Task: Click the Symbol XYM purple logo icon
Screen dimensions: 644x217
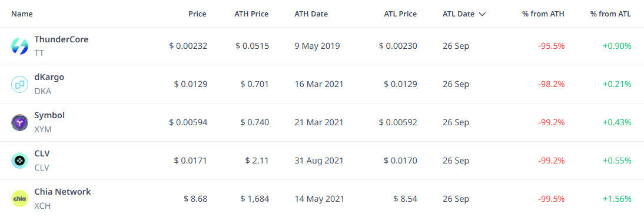Action: 19,122
